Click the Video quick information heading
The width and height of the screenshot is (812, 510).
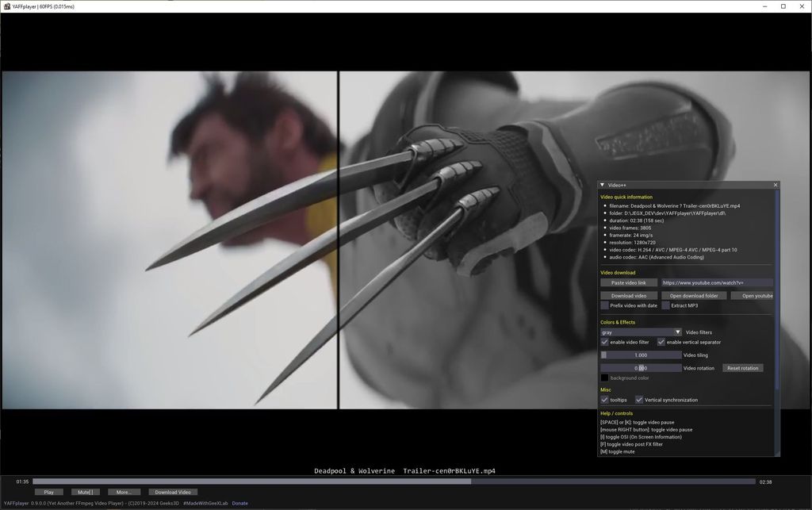(x=626, y=197)
